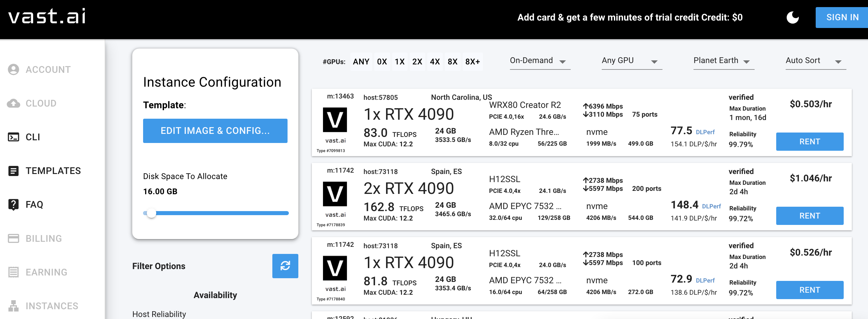Go to ACCOUNT menu item
868x319 pixels.
click(x=48, y=69)
